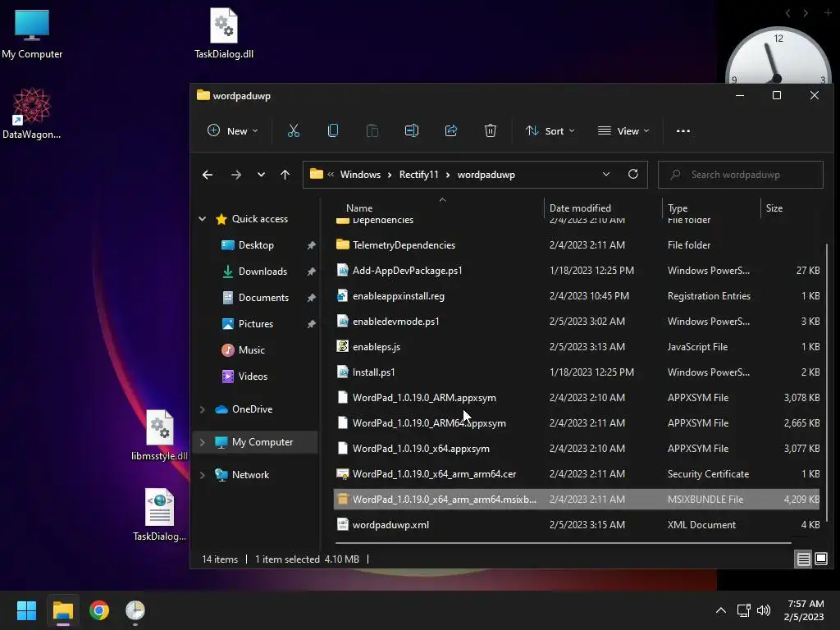Open the View dropdown menu

pyautogui.click(x=623, y=130)
